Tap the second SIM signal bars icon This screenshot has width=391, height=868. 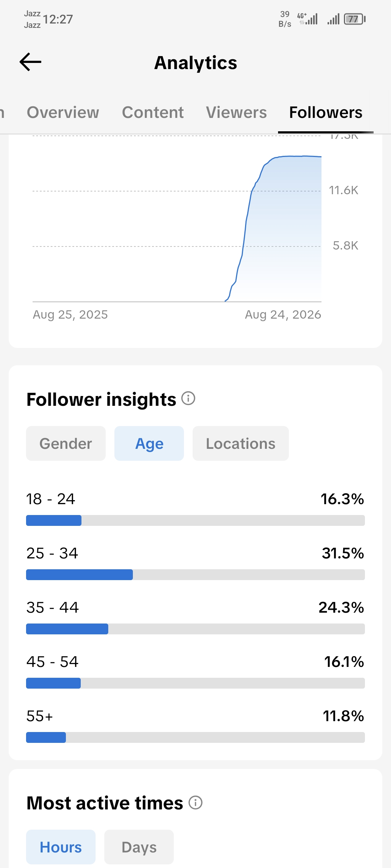[333, 19]
